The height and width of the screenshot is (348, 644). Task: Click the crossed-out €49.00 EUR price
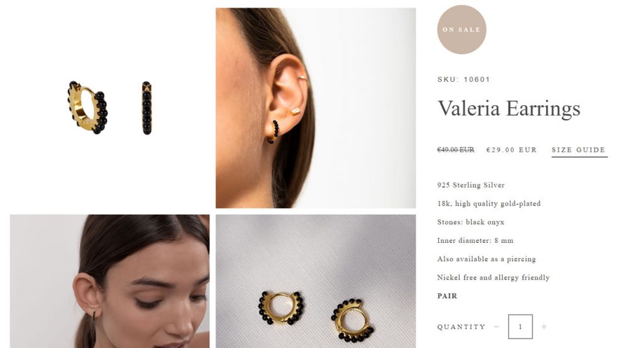click(x=456, y=150)
